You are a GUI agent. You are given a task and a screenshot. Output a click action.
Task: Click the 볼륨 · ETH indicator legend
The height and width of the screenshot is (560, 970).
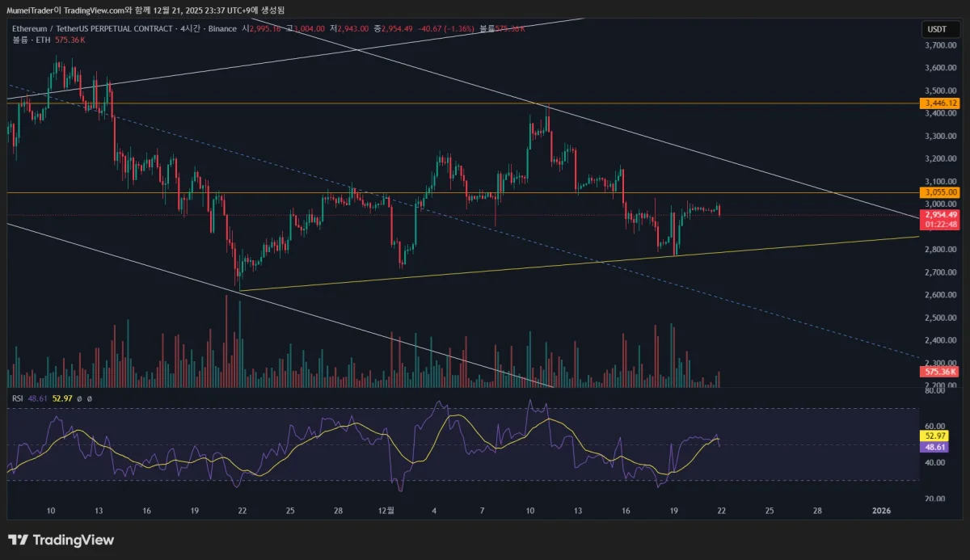[30, 39]
